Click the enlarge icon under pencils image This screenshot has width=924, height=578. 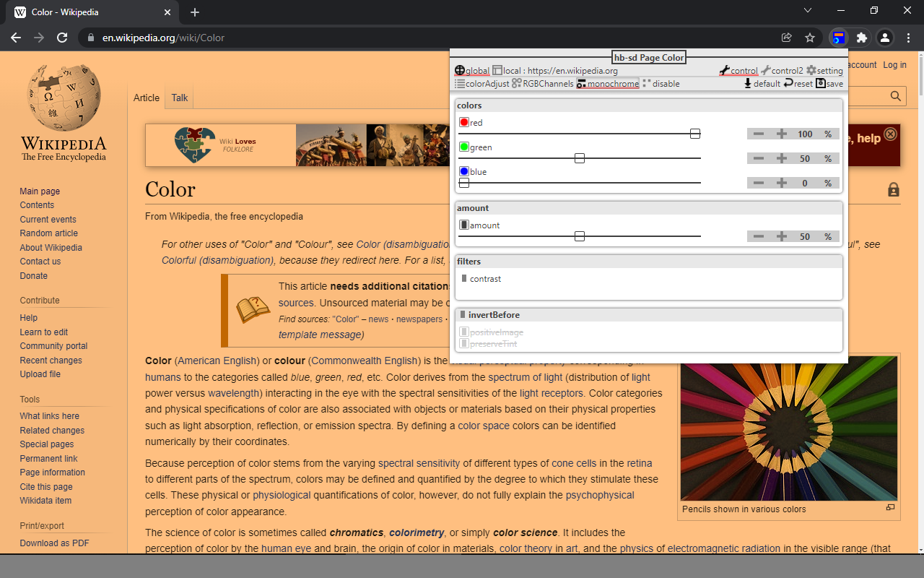(x=891, y=508)
